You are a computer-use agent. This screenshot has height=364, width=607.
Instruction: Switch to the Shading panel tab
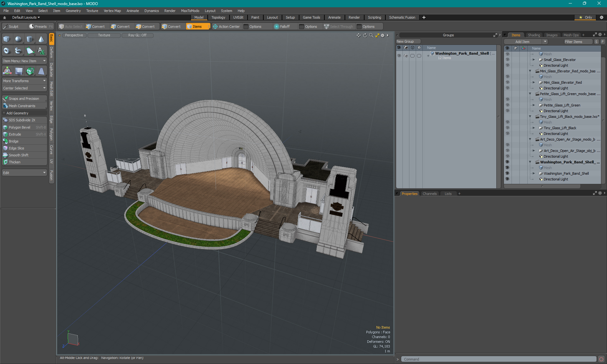(534, 35)
